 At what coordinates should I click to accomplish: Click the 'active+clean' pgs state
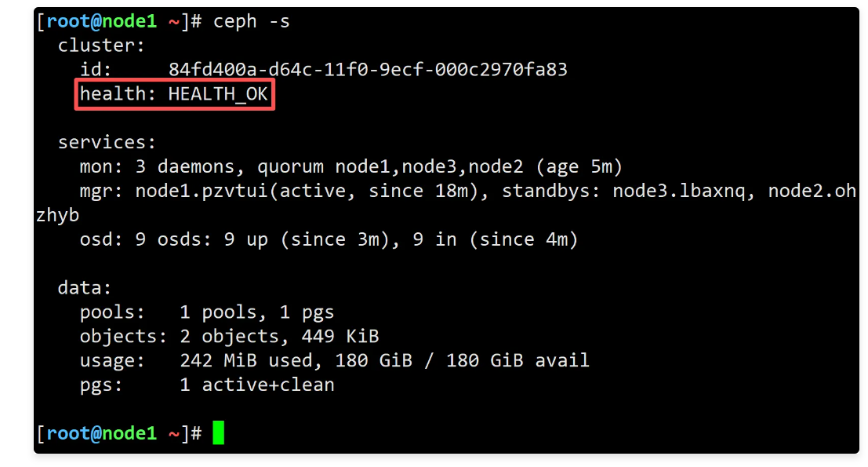coord(268,385)
